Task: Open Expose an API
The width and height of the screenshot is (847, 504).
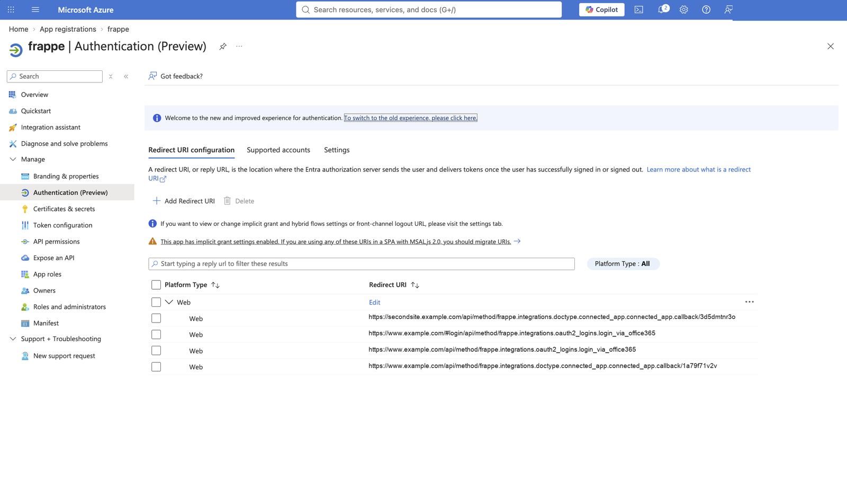Action: (53, 258)
